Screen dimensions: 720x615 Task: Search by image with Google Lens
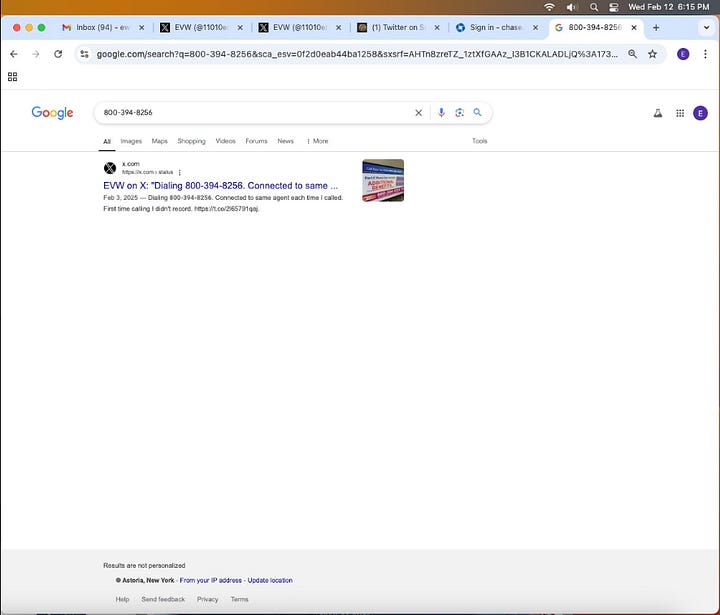(459, 113)
